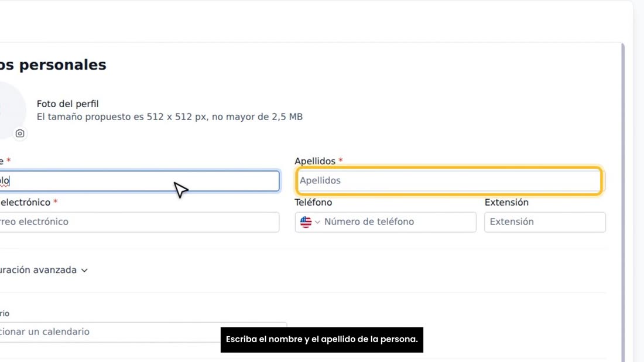644x362 pixels.
Task: Open the calendar selection dropdown
Action: click(x=143, y=332)
